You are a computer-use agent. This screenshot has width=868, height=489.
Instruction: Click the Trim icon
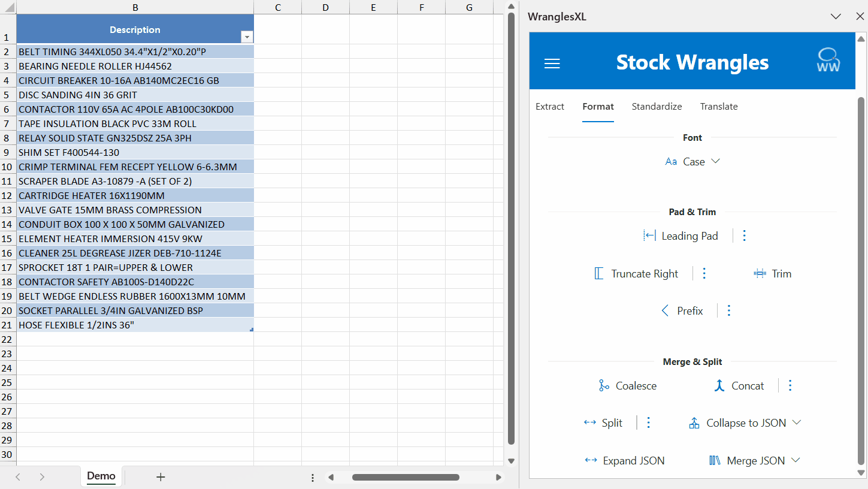(760, 274)
